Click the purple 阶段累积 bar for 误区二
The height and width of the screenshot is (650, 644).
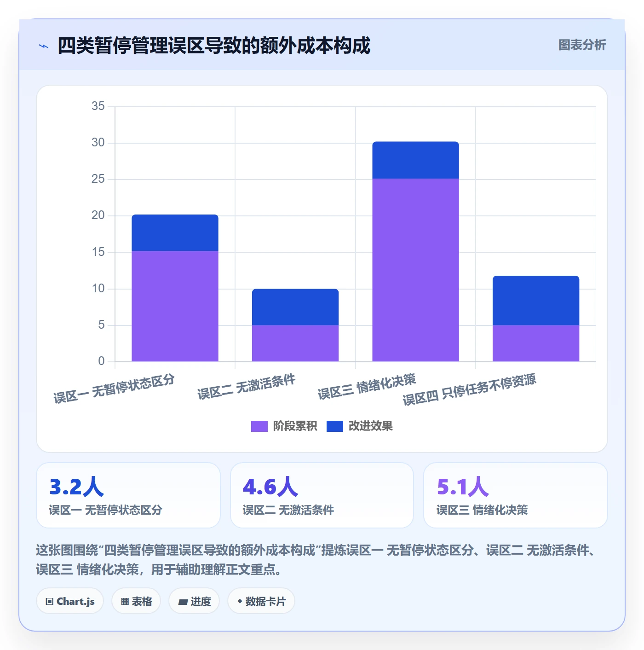coord(295,343)
